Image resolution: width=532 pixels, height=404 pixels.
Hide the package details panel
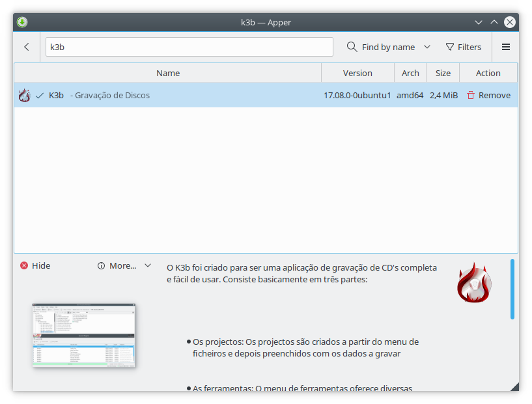(35, 265)
